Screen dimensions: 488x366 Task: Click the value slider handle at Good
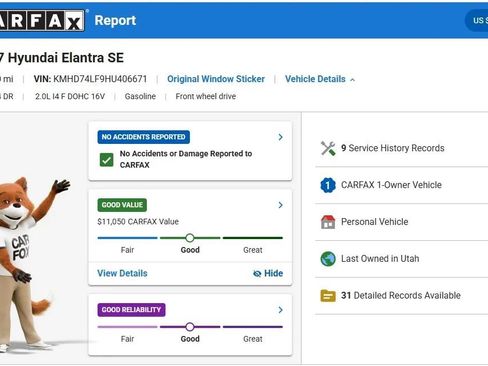[x=190, y=238]
